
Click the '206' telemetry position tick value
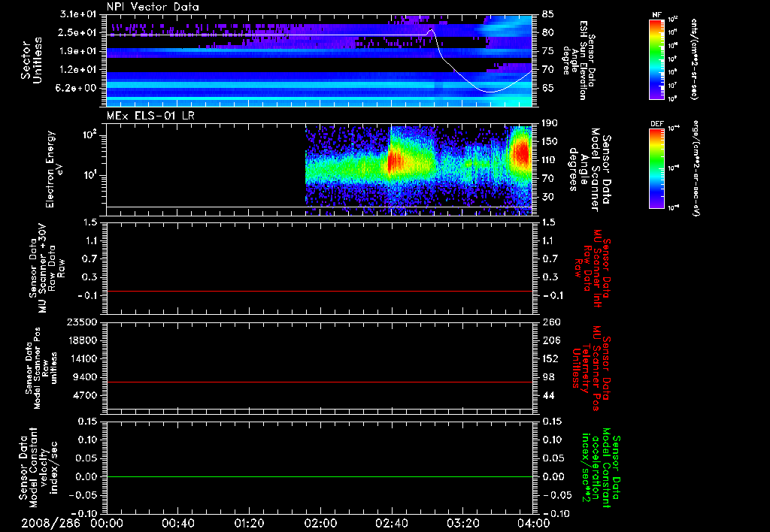click(551, 340)
